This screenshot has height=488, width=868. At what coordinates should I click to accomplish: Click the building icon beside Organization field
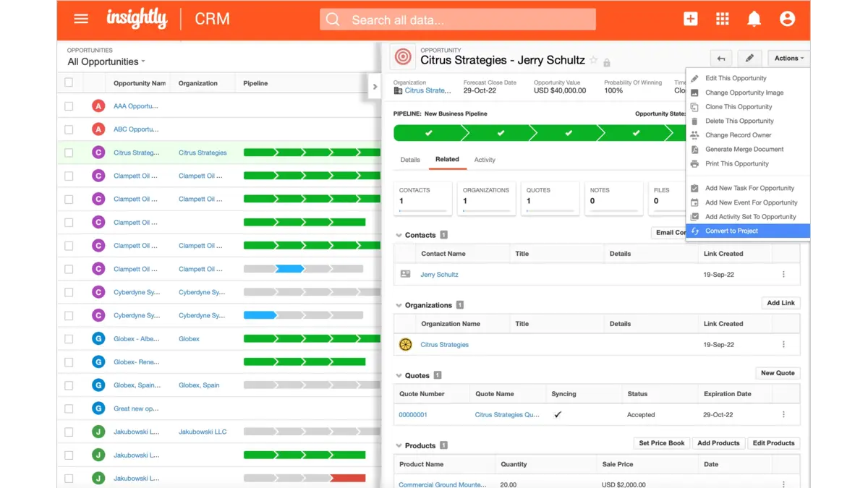(x=398, y=91)
